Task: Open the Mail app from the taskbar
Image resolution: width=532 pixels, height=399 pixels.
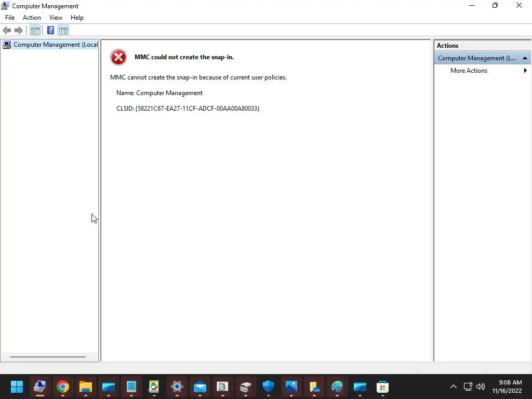Action: click(x=200, y=387)
